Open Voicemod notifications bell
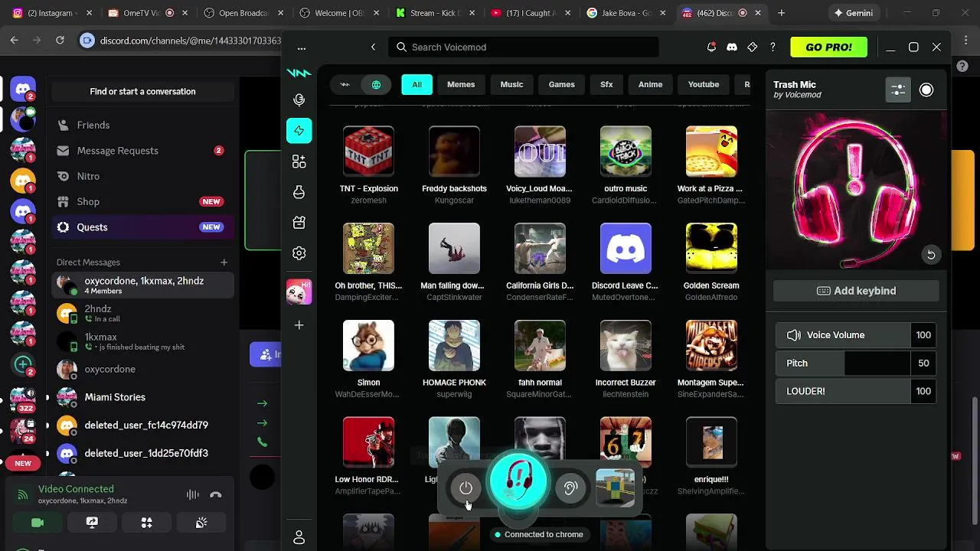 pos(711,47)
